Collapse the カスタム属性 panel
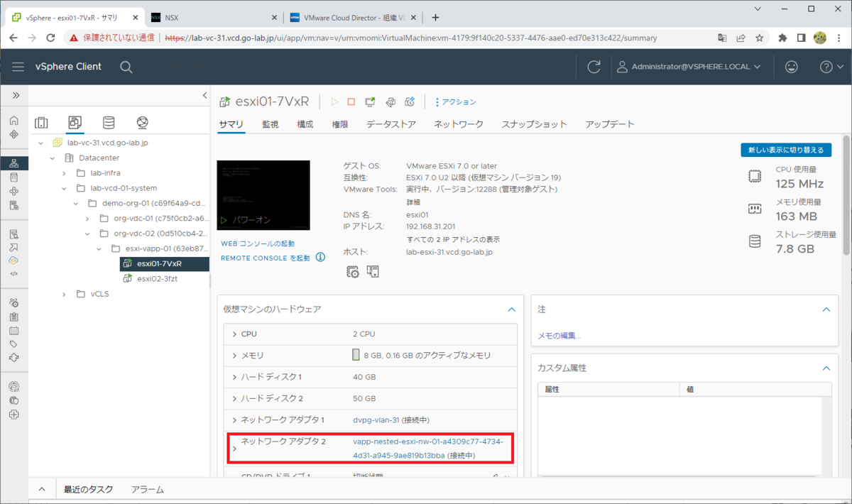 826,368
